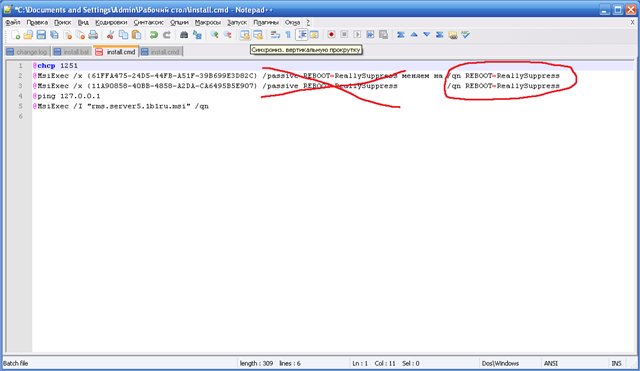Click the Zoom In toolbar icon

[214, 35]
